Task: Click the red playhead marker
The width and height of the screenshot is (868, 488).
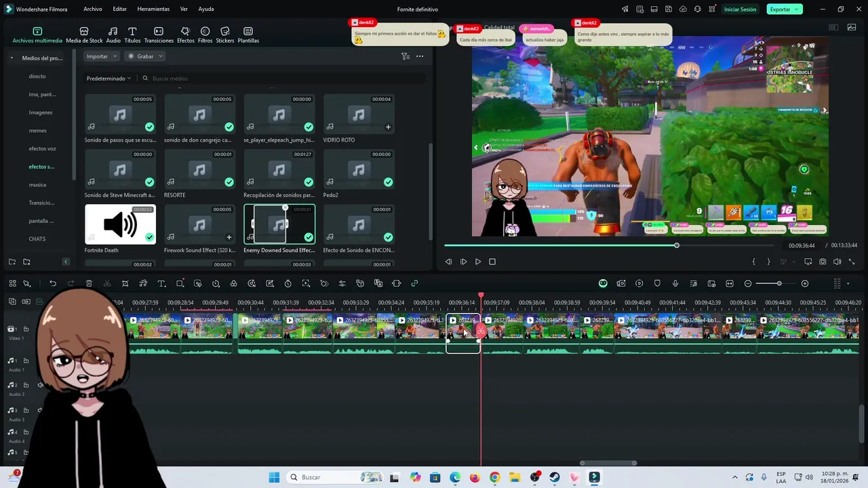Action: pyautogui.click(x=481, y=296)
